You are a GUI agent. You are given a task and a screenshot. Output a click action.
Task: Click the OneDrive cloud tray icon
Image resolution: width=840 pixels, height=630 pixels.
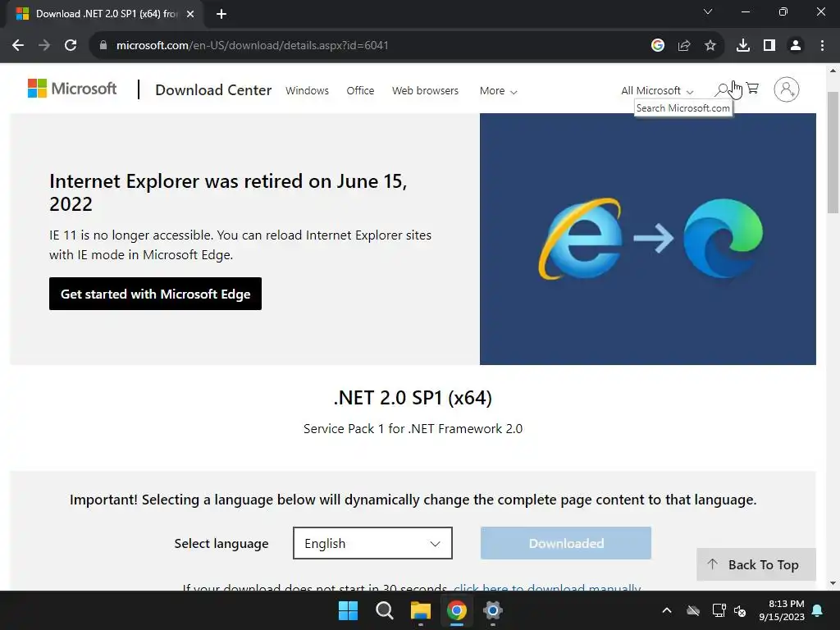click(x=693, y=610)
